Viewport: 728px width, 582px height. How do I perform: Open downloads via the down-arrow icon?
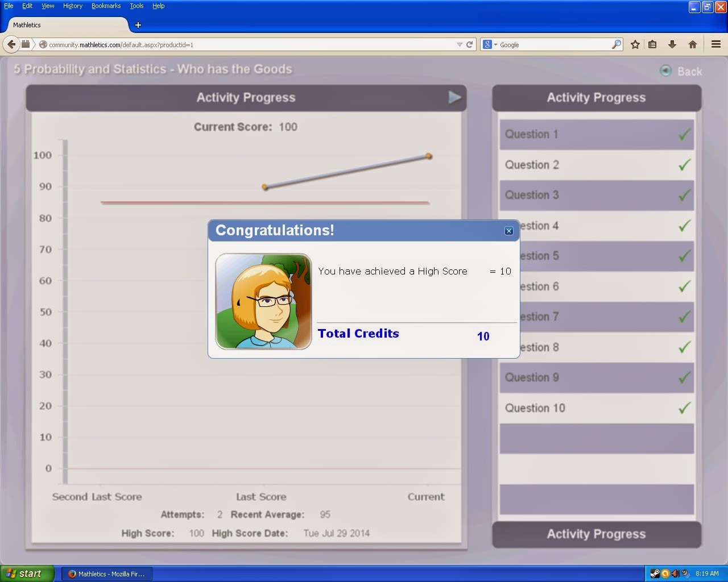coord(672,44)
